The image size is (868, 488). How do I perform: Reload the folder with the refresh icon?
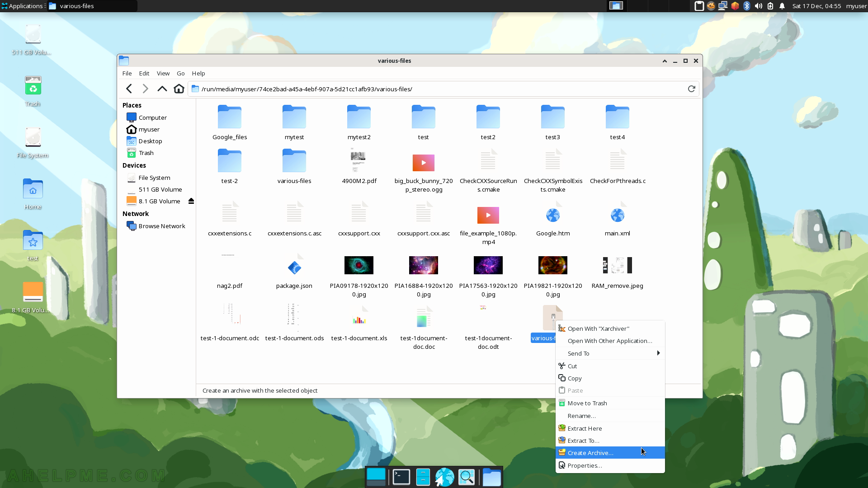pos(691,89)
